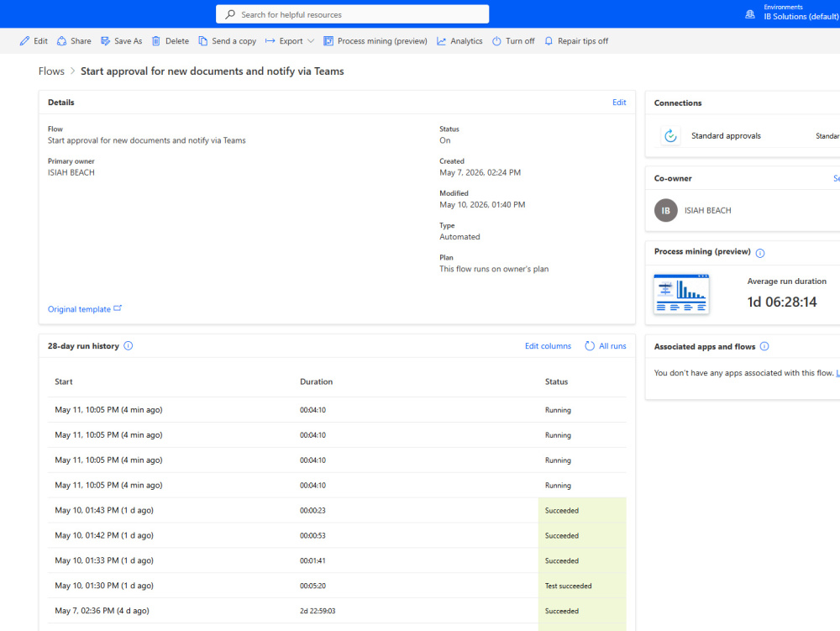The image size is (840, 631).
Task: Click Turn off text in toolbar
Action: (520, 41)
